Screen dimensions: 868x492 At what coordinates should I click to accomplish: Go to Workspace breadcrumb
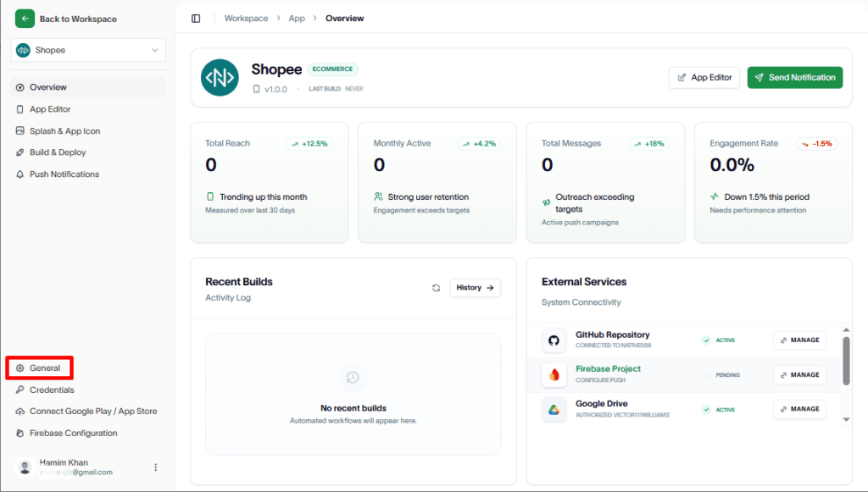point(246,19)
